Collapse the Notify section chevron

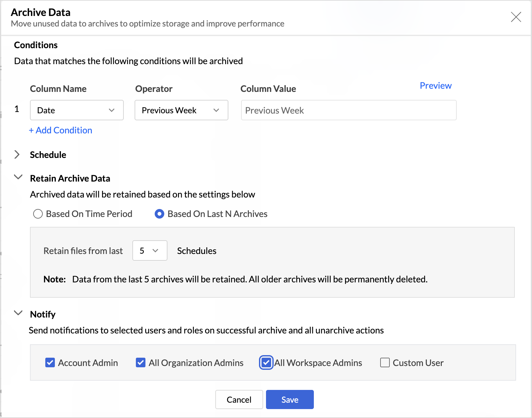pyautogui.click(x=18, y=313)
